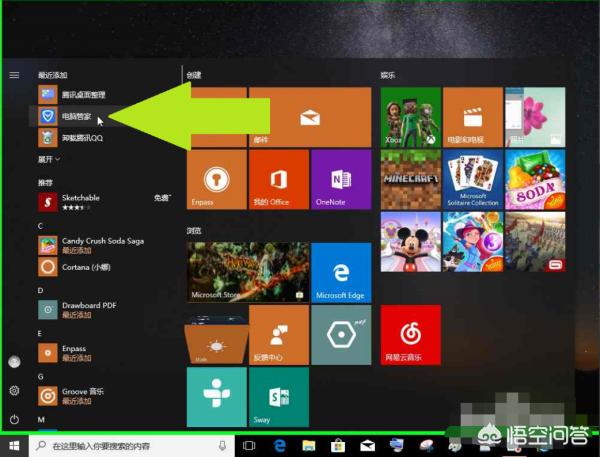This screenshot has height=457, width=600.
Task: Click the Windows Start button
Action: (x=14, y=445)
